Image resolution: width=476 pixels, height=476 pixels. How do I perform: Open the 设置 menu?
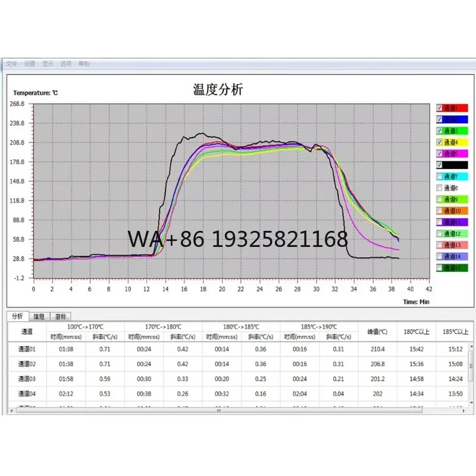click(x=30, y=64)
